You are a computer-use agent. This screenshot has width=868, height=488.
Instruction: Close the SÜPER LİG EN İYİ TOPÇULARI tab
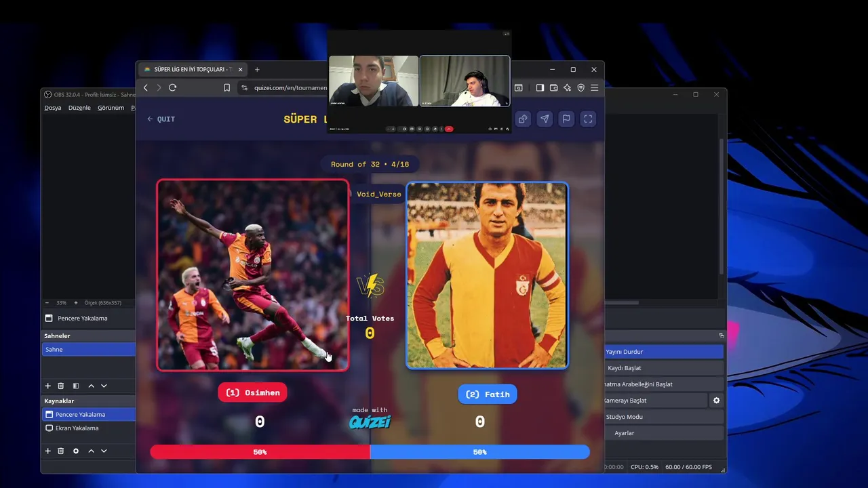pyautogui.click(x=240, y=69)
